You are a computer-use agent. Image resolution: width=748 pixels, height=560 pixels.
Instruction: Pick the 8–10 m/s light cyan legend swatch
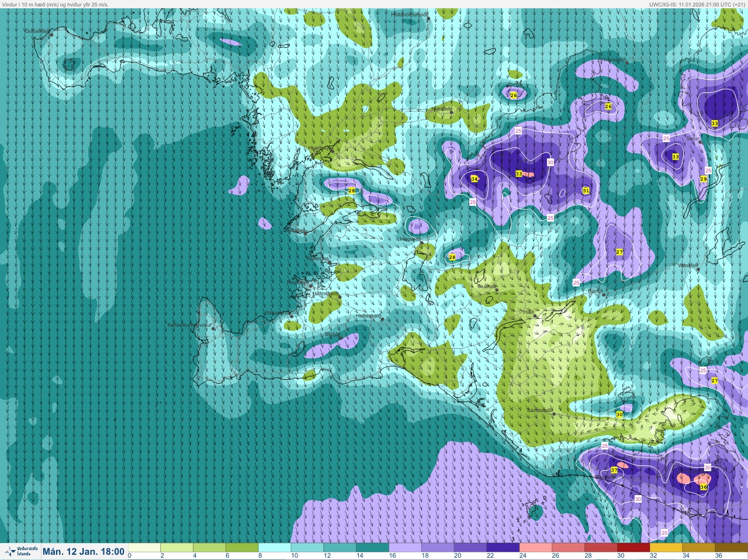(x=275, y=548)
